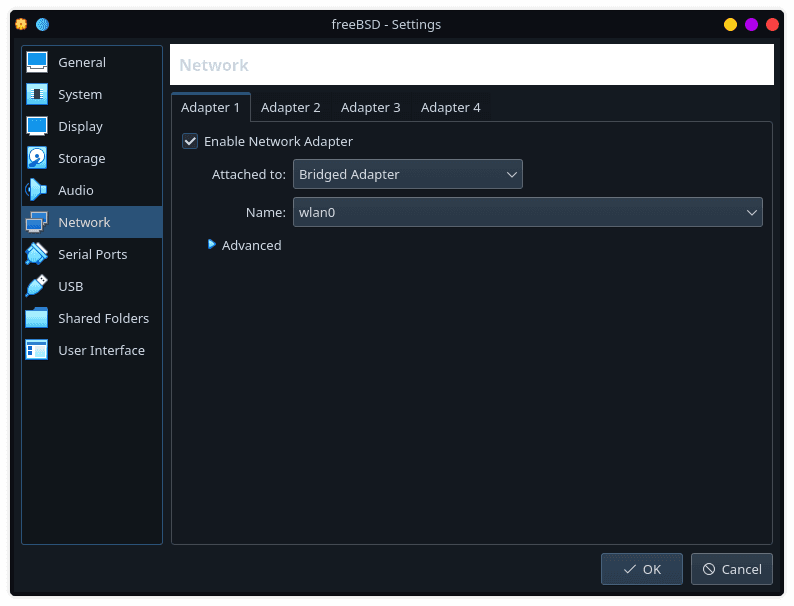Select Display label in sidebar
This screenshot has height=606, width=794.
click(81, 127)
